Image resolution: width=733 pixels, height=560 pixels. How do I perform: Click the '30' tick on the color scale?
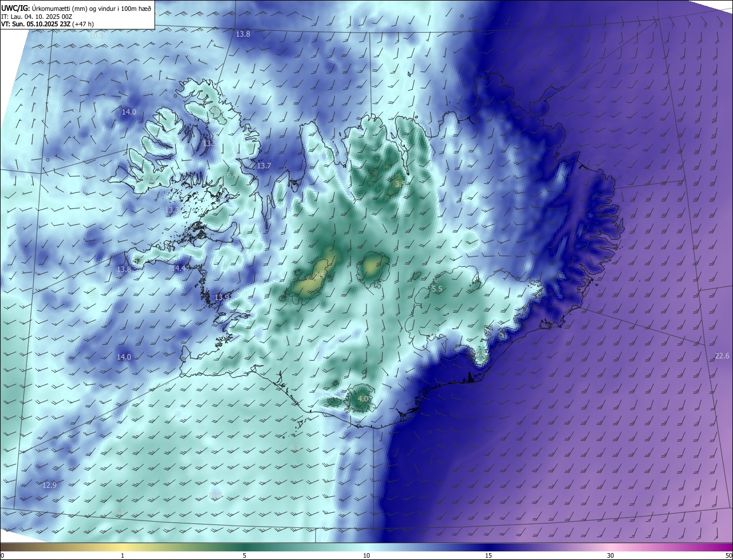pos(610,555)
